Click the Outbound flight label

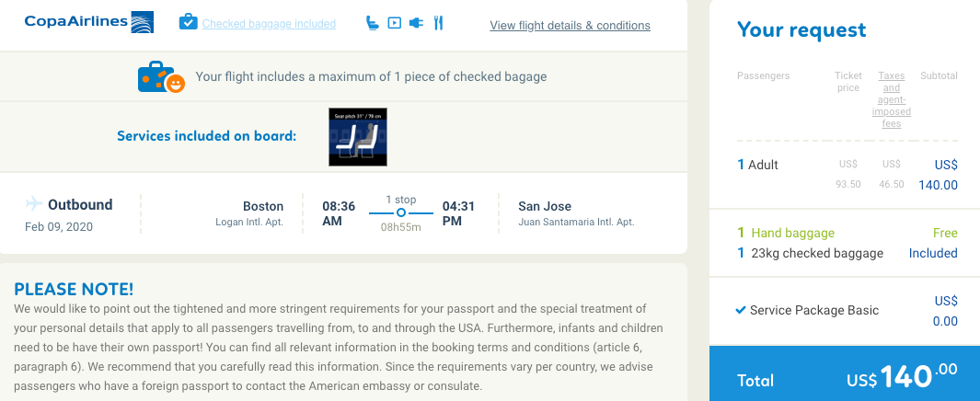[x=80, y=205]
